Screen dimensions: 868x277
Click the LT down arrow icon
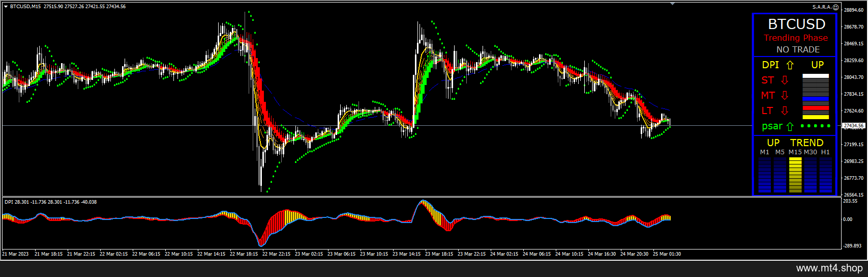785,111
